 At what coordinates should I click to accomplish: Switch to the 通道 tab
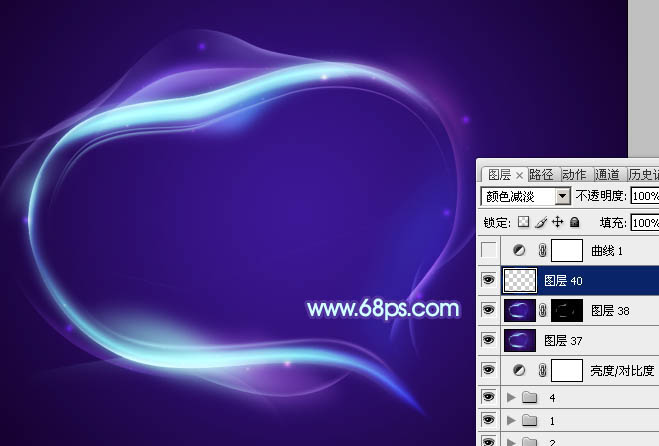[x=607, y=174]
